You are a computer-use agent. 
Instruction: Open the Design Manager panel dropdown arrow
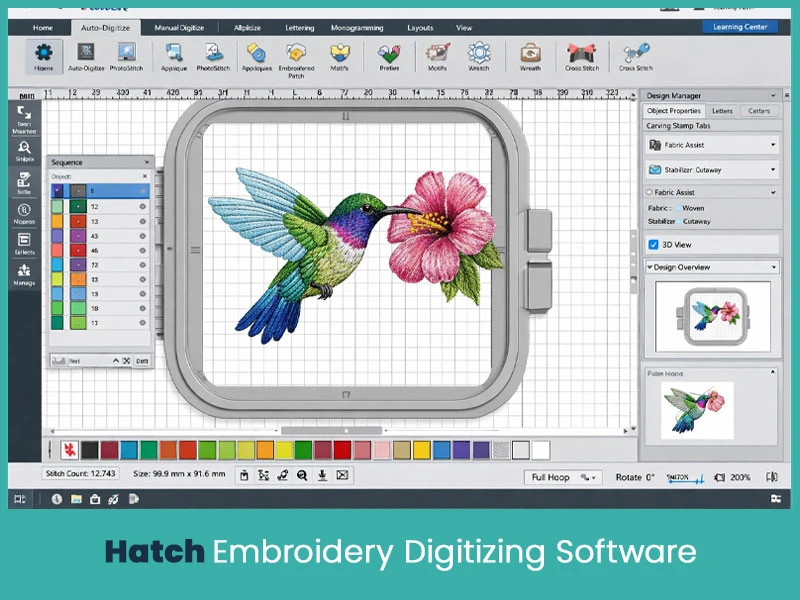pyautogui.click(x=773, y=95)
